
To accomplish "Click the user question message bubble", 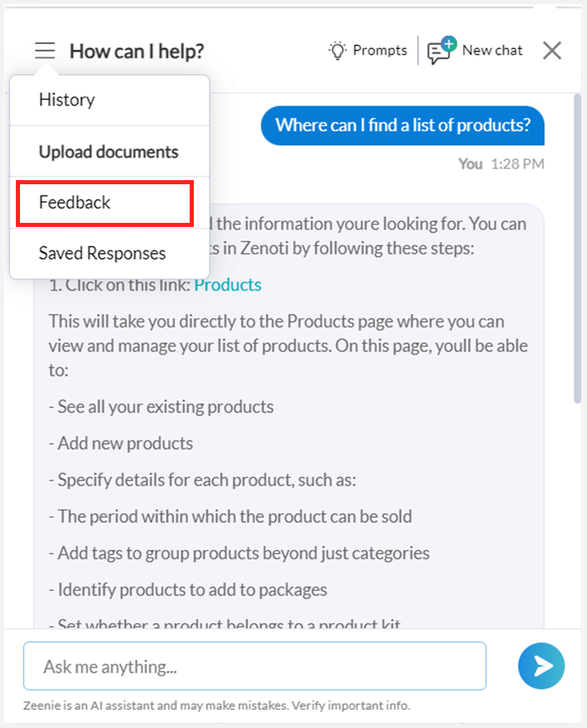I will [x=403, y=126].
